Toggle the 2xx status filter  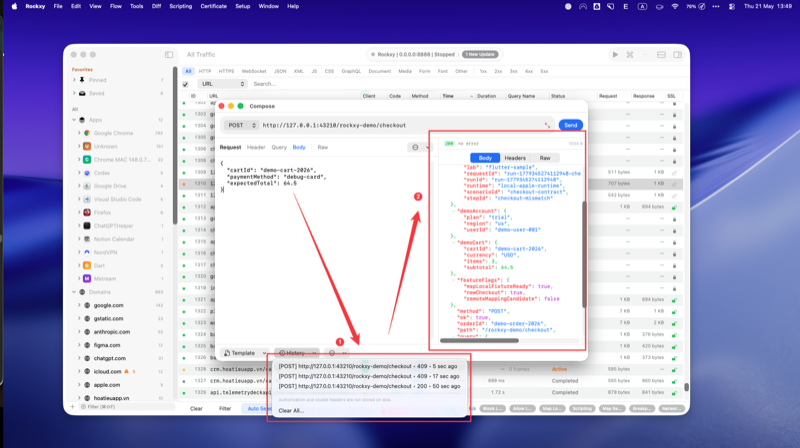click(498, 71)
